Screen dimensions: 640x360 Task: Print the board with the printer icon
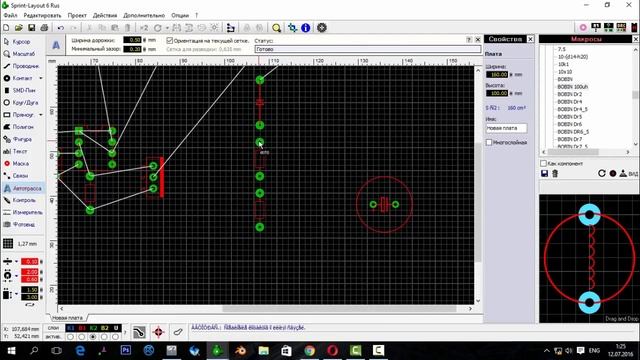point(44,28)
